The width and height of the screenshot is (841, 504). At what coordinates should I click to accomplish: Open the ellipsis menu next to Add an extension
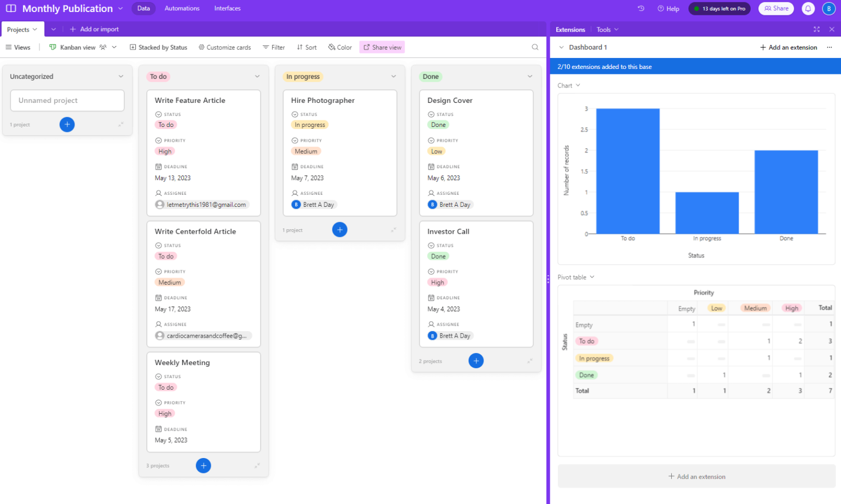coord(830,47)
